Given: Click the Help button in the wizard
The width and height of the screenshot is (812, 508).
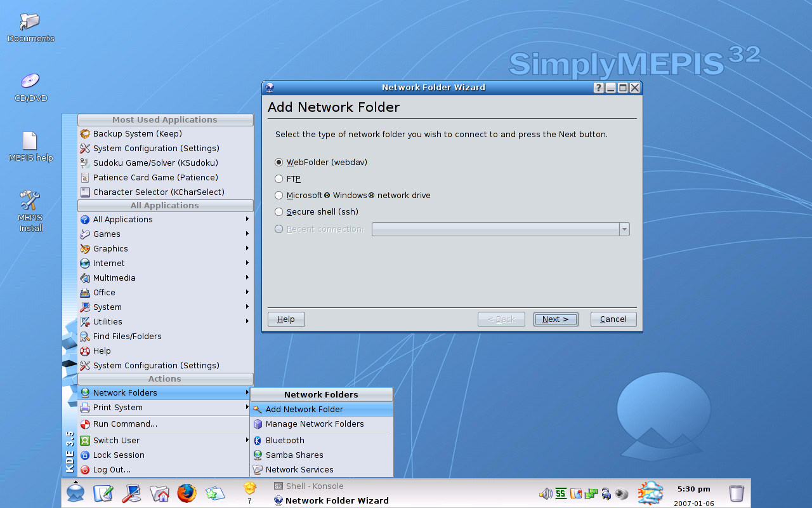Looking at the screenshot, I should click(x=286, y=319).
